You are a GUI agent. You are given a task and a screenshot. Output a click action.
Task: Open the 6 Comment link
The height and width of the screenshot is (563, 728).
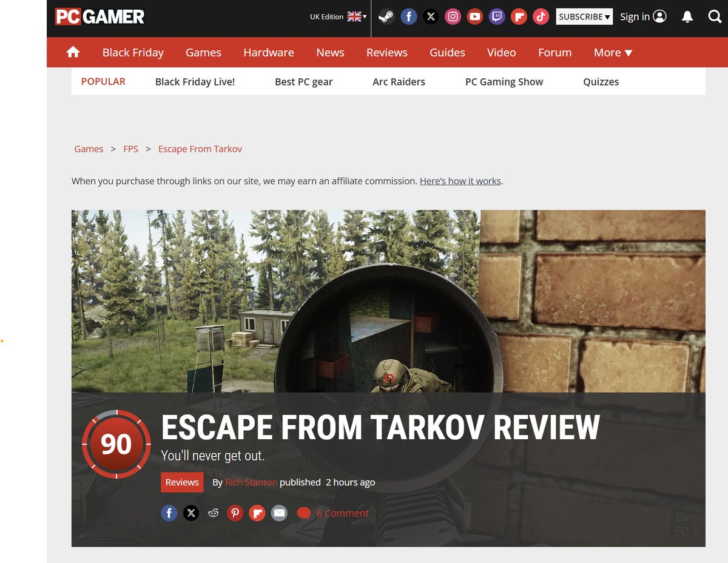point(342,513)
